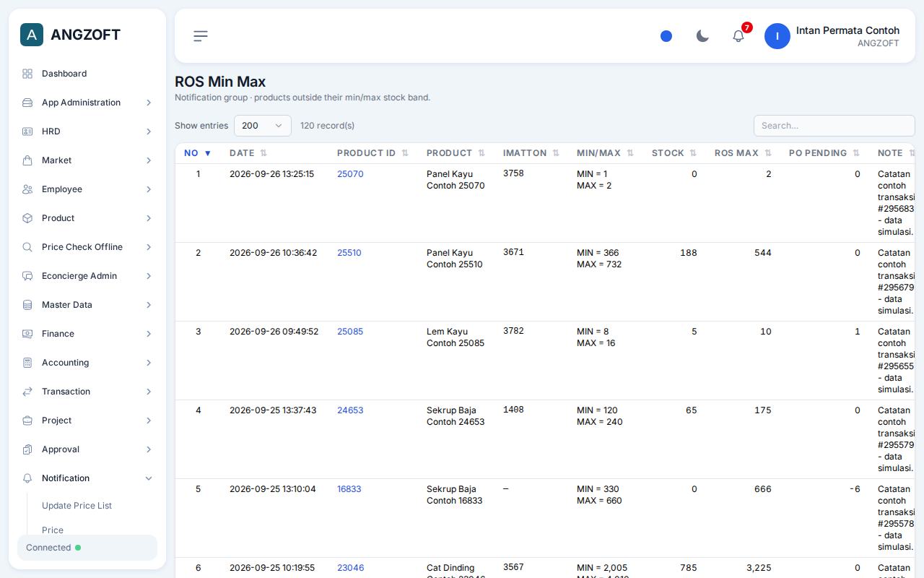The height and width of the screenshot is (578, 924).
Task: Select the Master Data menu label
Action: (x=67, y=305)
